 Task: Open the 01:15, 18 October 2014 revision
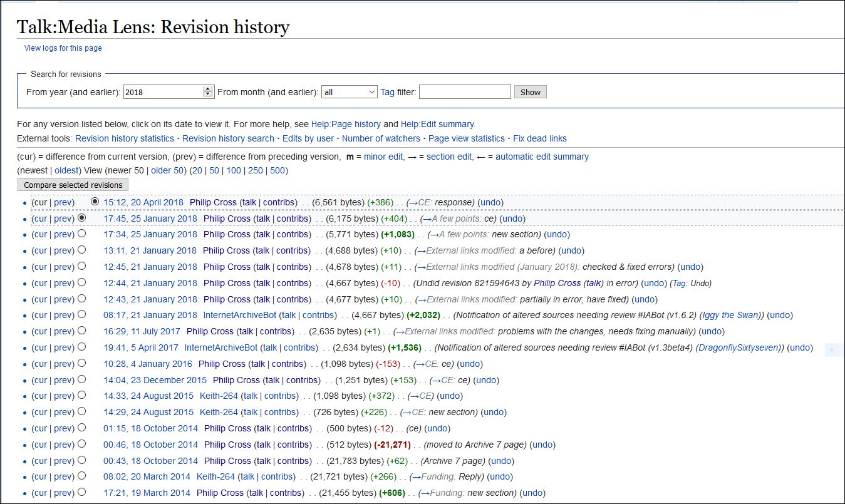click(x=151, y=428)
